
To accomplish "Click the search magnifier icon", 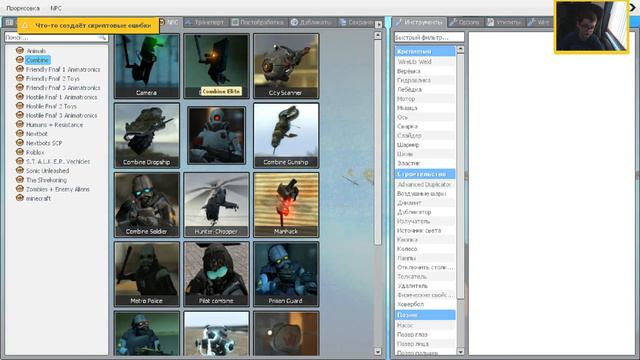I will (102, 38).
